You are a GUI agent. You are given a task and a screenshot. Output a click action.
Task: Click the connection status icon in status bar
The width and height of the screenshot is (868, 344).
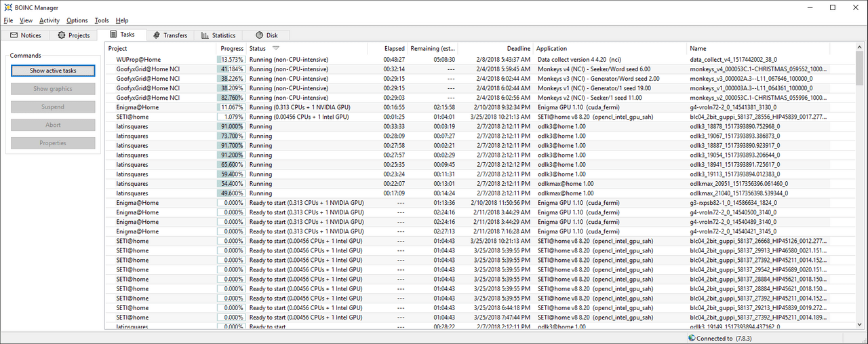pos(691,338)
